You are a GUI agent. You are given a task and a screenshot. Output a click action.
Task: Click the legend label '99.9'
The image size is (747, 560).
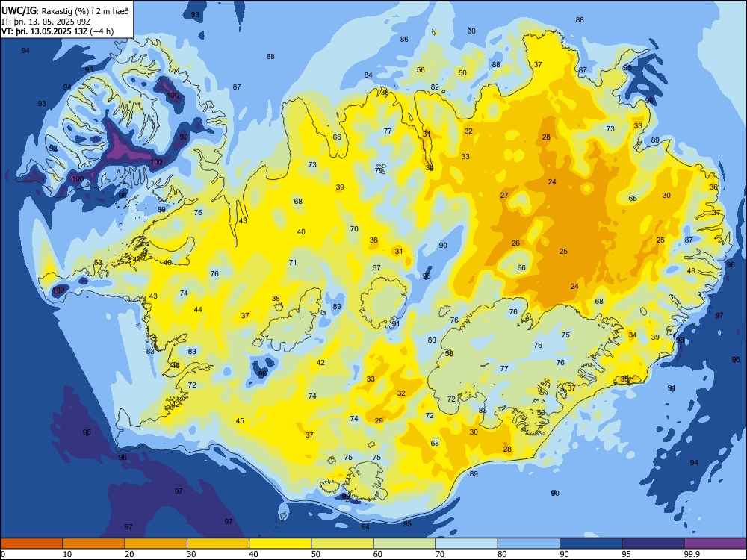pos(692,554)
